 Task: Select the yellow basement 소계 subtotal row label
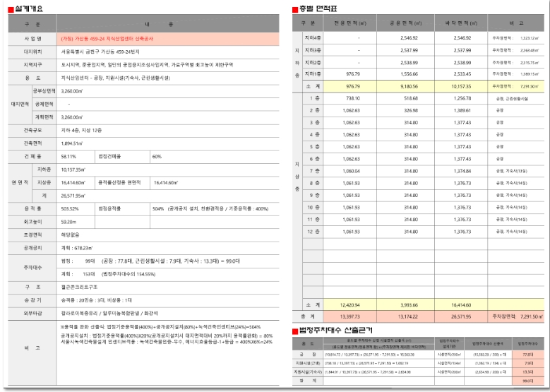pos(313,87)
